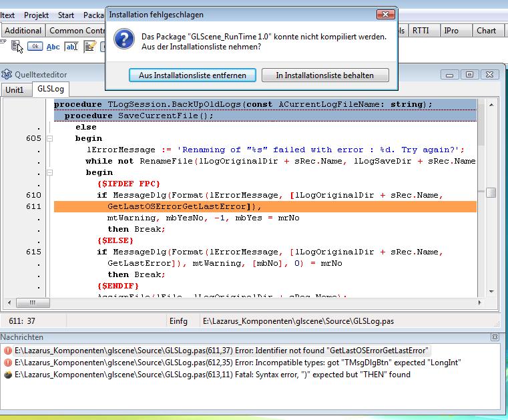Open the Projekt menu
The width and height of the screenshot is (508, 420).
(x=36, y=15)
